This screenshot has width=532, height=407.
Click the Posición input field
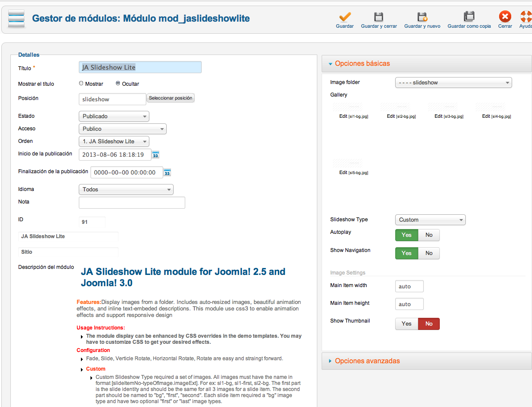(113, 99)
